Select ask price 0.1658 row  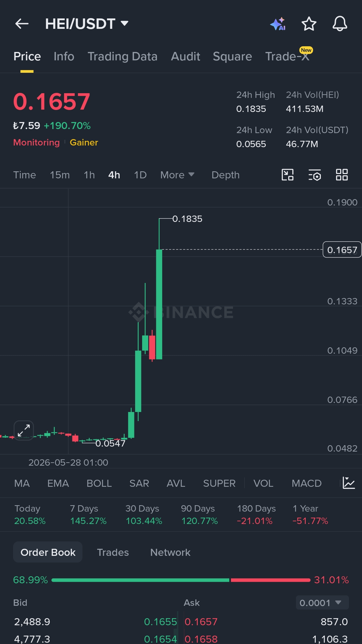pos(201,639)
